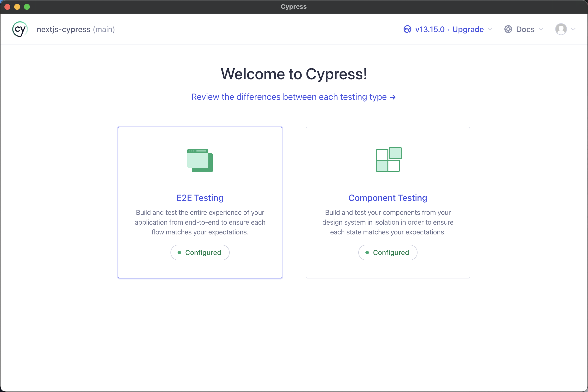Click the E2E Testing description text

pyautogui.click(x=200, y=222)
